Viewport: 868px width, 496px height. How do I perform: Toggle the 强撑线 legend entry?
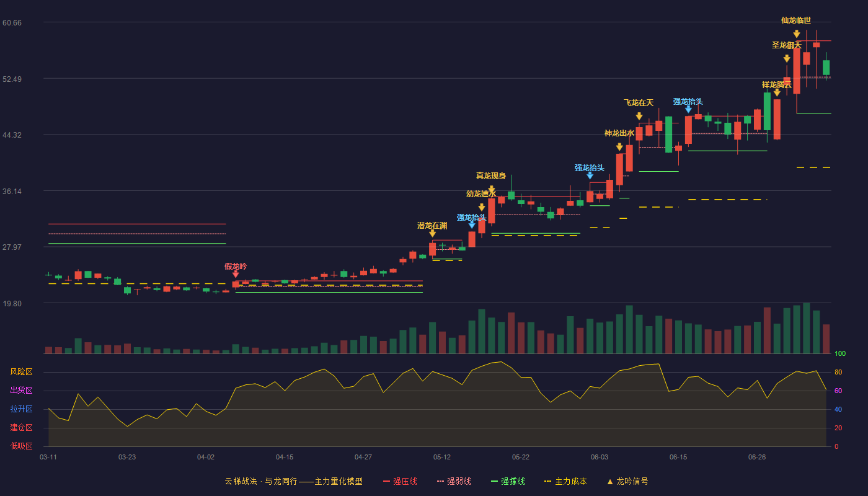click(x=508, y=481)
